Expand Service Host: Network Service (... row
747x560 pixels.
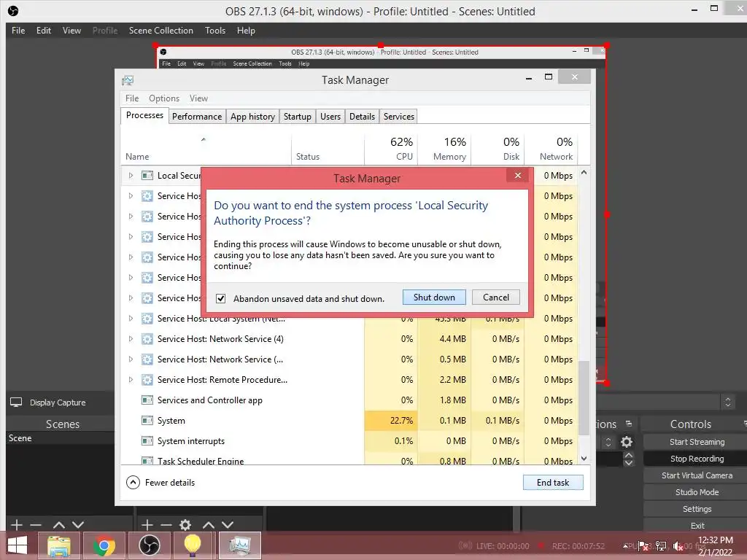tap(131, 359)
